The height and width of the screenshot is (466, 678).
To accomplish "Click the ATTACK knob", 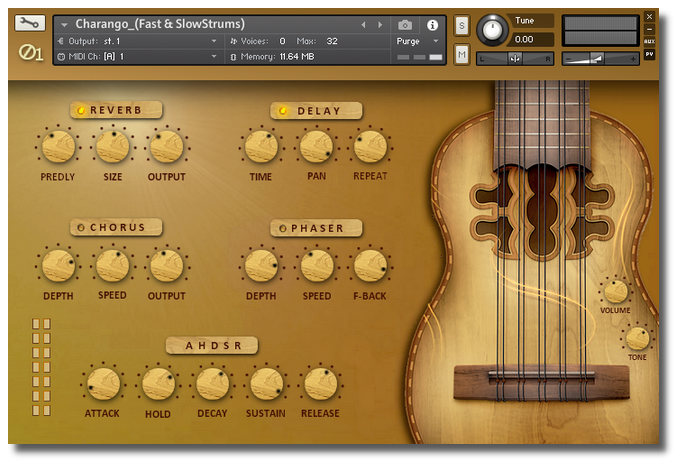I will coord(103,384).
